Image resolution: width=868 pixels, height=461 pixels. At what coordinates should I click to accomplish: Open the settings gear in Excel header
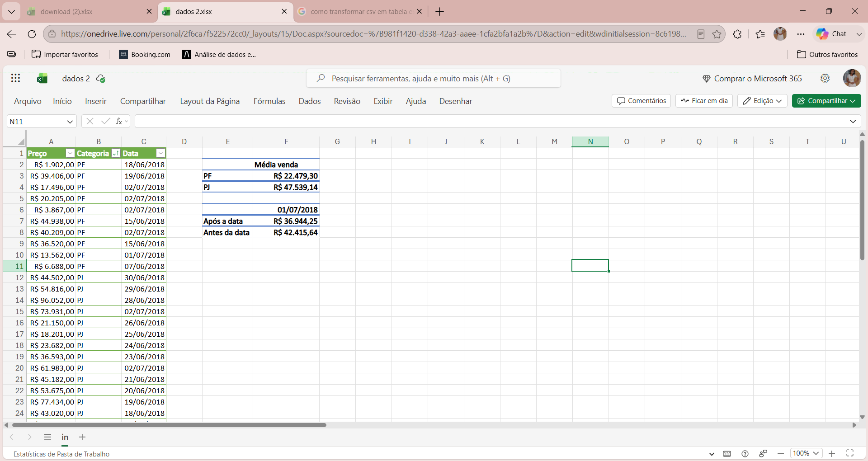click(x=825, y=78)
